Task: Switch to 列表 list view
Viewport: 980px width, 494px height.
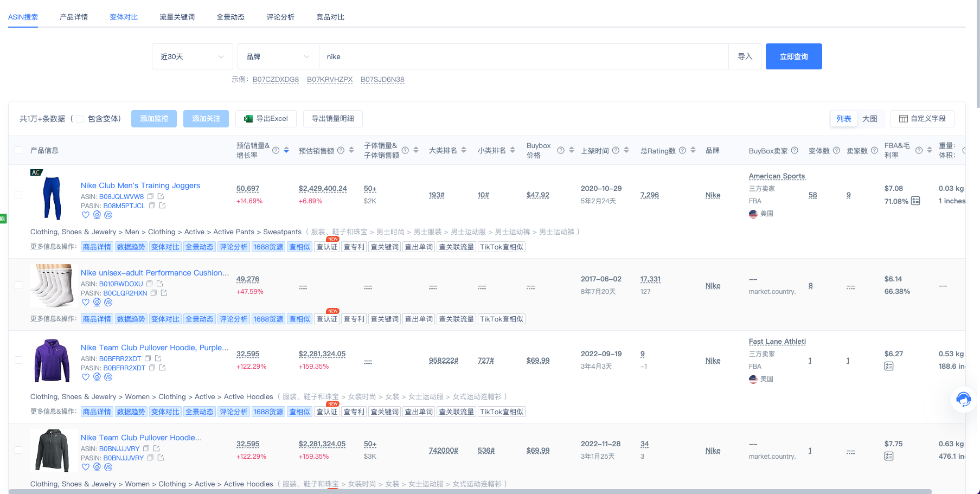Action: point(843,119)
